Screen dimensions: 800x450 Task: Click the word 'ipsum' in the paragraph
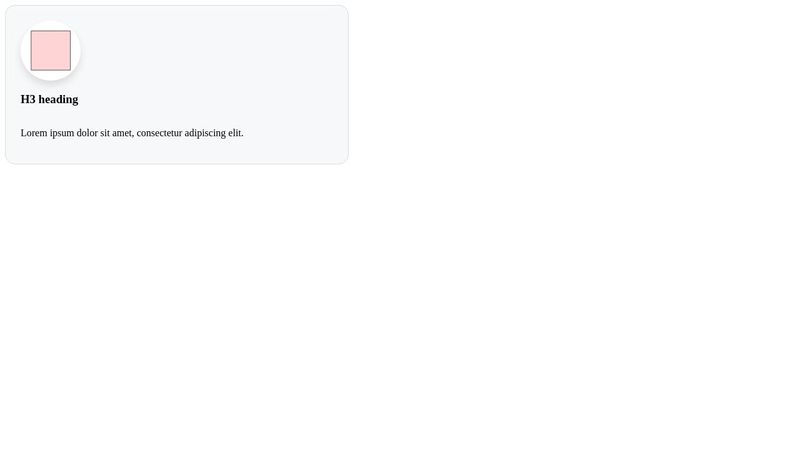(x=62, y=134)
